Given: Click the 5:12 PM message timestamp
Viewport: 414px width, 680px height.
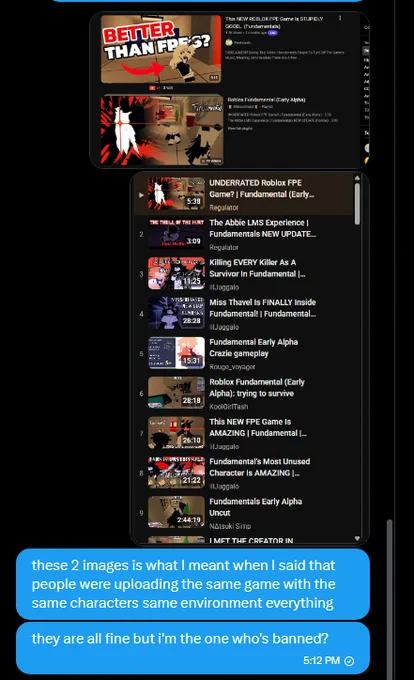Looking at the screenshot, I should click(x=321, y=660).
